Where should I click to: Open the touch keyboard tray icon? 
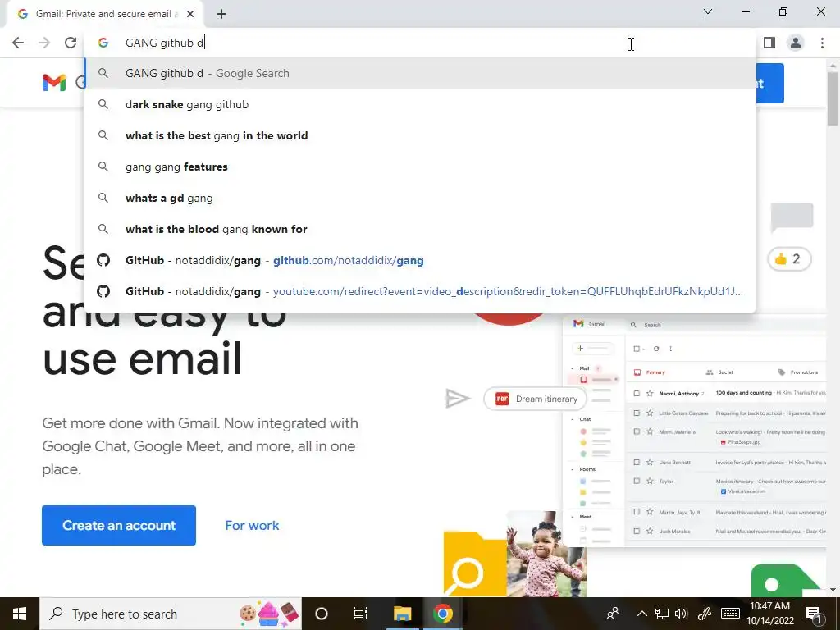pos(731,614)
